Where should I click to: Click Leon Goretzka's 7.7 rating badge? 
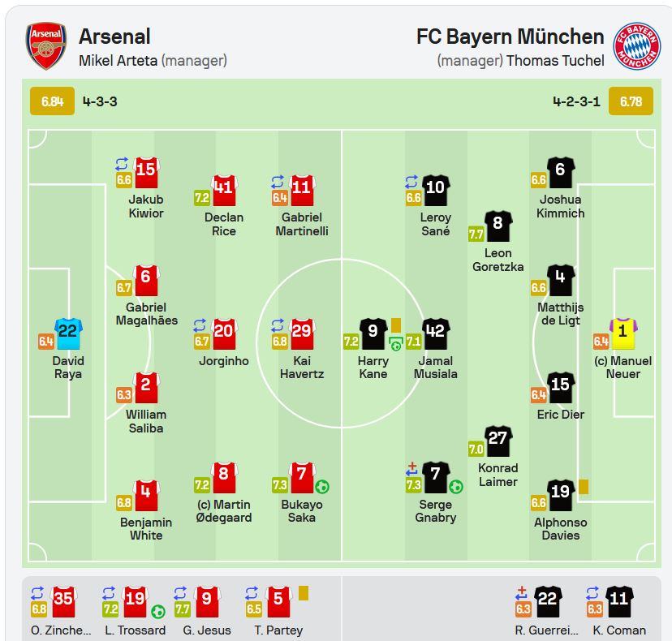click(476, 234)
